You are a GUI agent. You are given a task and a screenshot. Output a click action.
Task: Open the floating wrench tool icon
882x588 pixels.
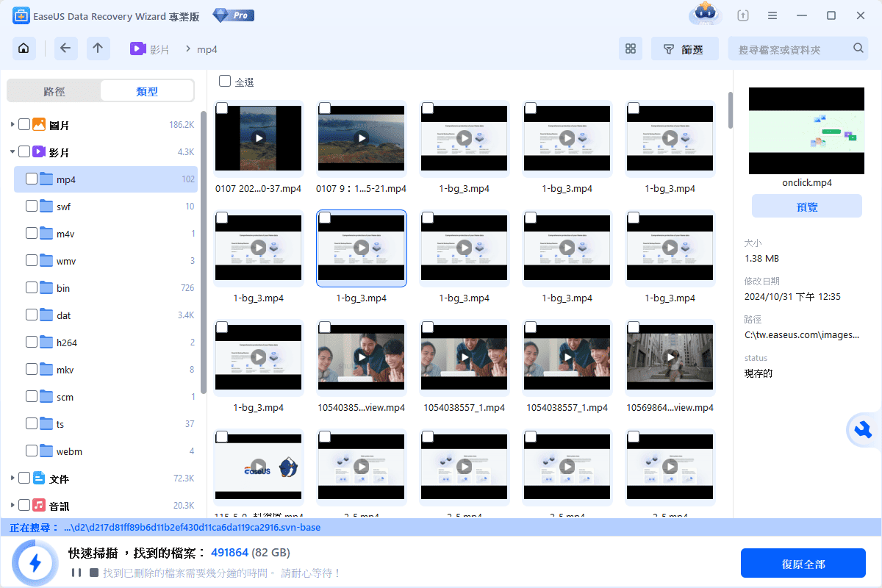click(x=861, y=431)
